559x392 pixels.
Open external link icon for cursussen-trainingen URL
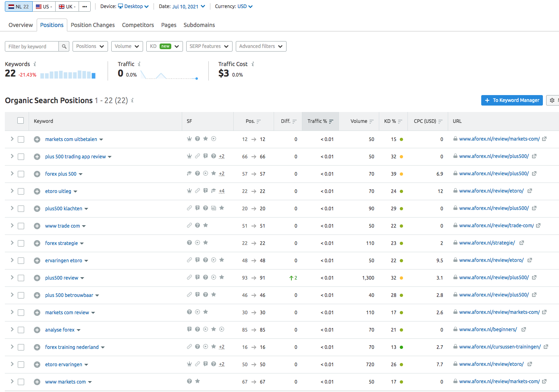point(546,347)
